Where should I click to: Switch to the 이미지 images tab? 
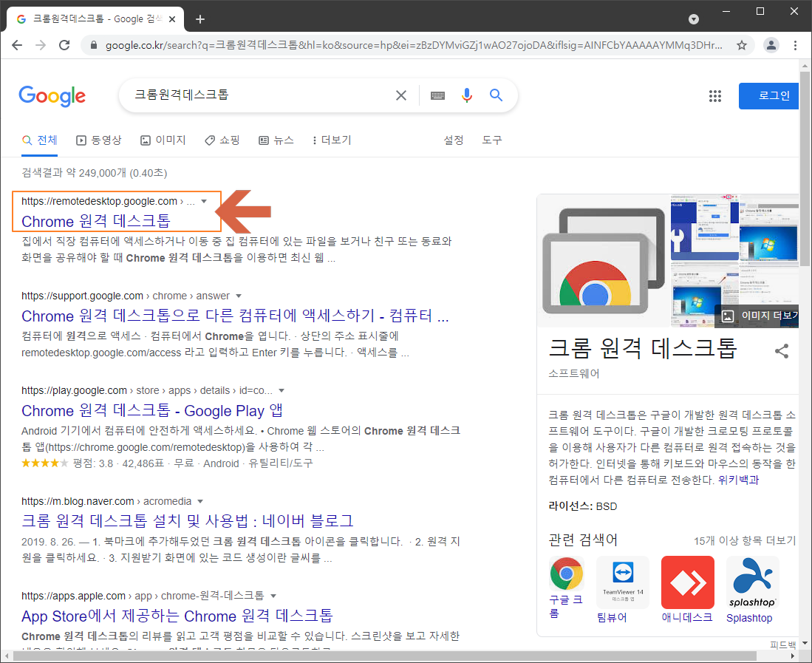pos(163,140)
